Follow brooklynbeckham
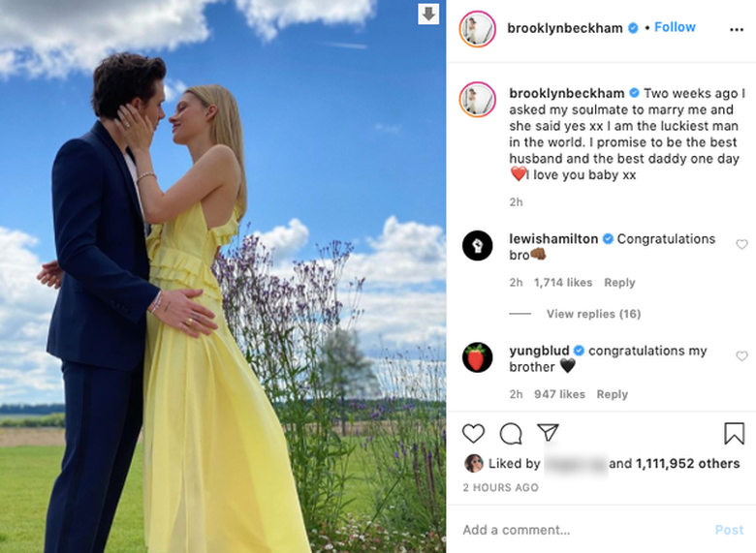756x553 pixels. [x=675, y=27]
